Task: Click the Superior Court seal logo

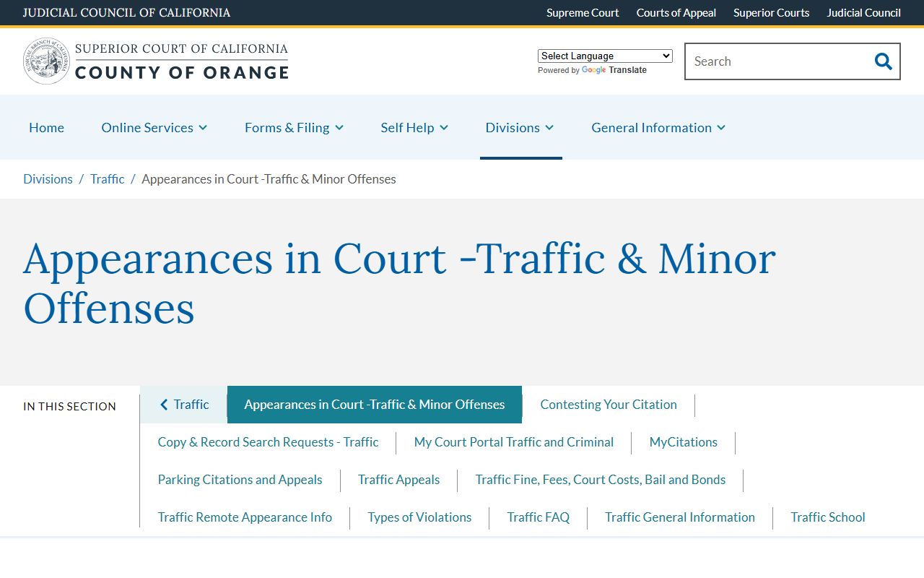Action: pos(47,61)
